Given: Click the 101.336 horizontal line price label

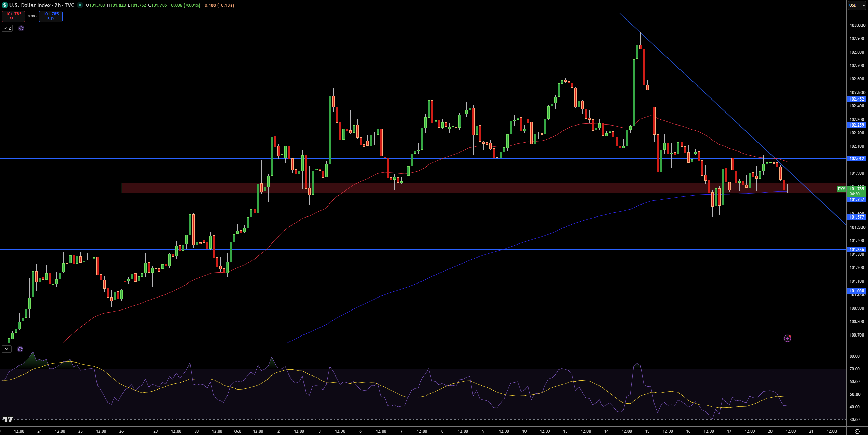Looking at the screenshot, I should pyautogui.click(x=857, y=250).
